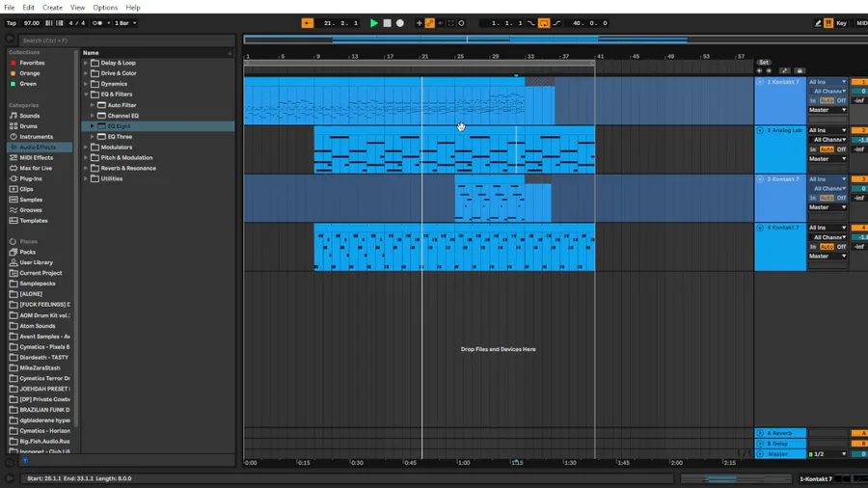This screenshot has width=868, height=488.
Task: Click the Set locator button
Action: click(x=764, y=63)
